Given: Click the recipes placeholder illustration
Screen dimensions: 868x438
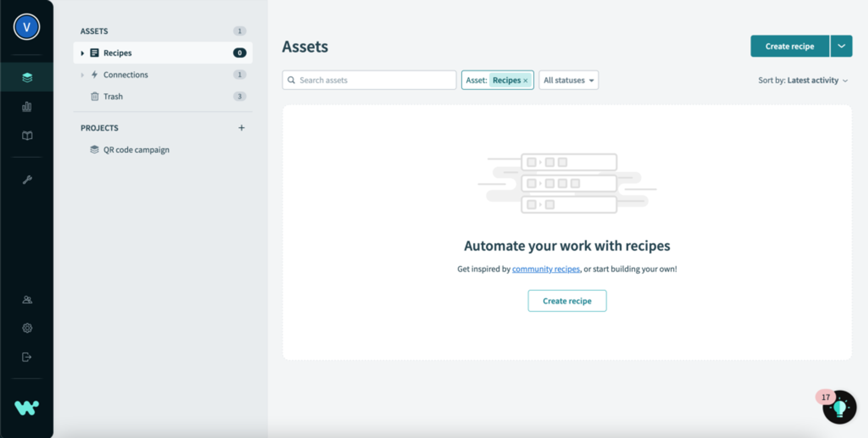Looking at the screenshot, I should point(567,183).
